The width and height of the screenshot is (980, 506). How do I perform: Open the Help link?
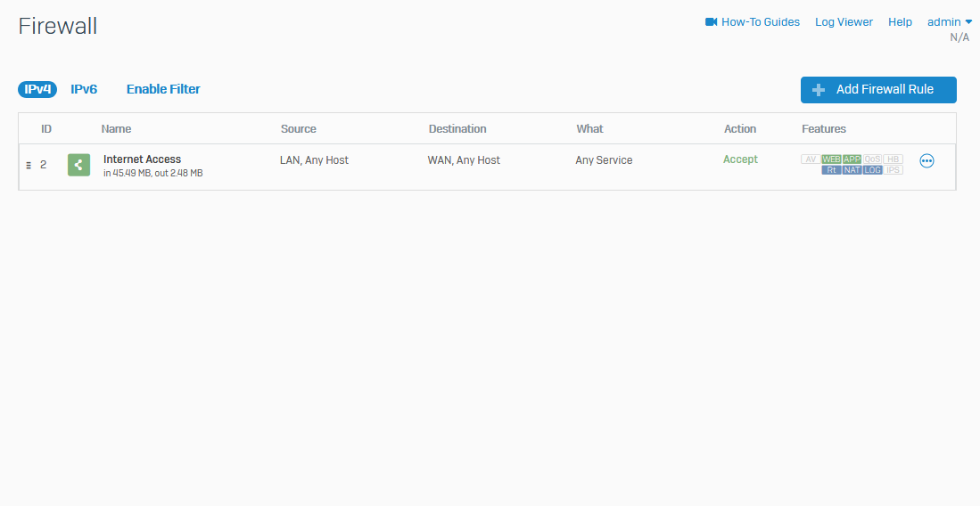tap(900, 22)
